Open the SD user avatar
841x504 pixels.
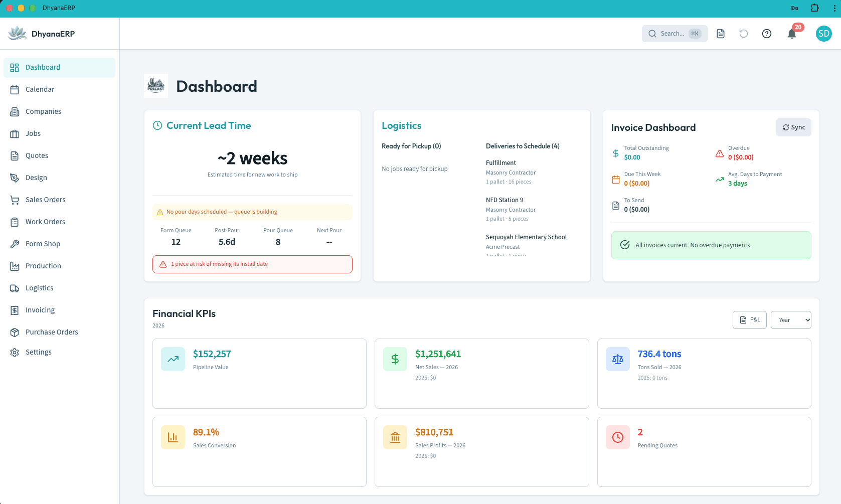click(824, 34)
